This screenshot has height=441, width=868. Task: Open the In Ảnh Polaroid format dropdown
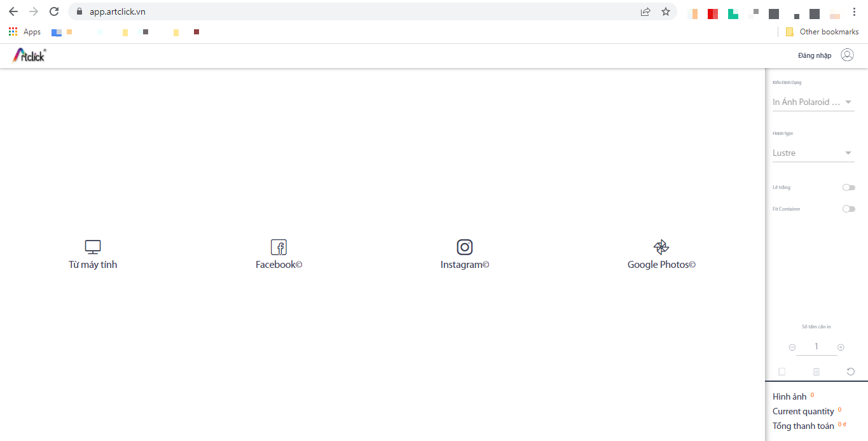[x=813, y=102]
